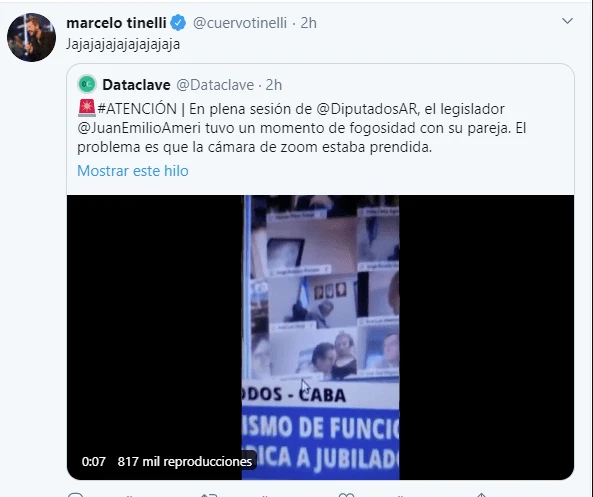Click the red siren emoji

tap(87, 108)
